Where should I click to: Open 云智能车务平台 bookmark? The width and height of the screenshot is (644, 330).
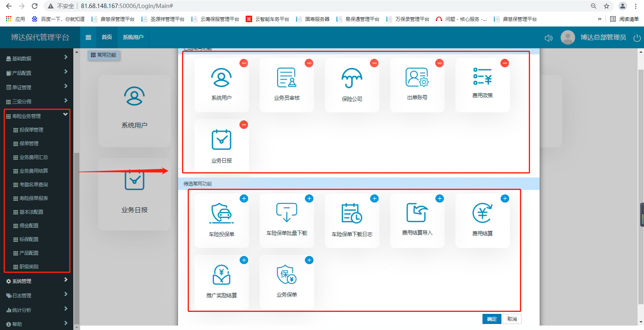point(267,19)
